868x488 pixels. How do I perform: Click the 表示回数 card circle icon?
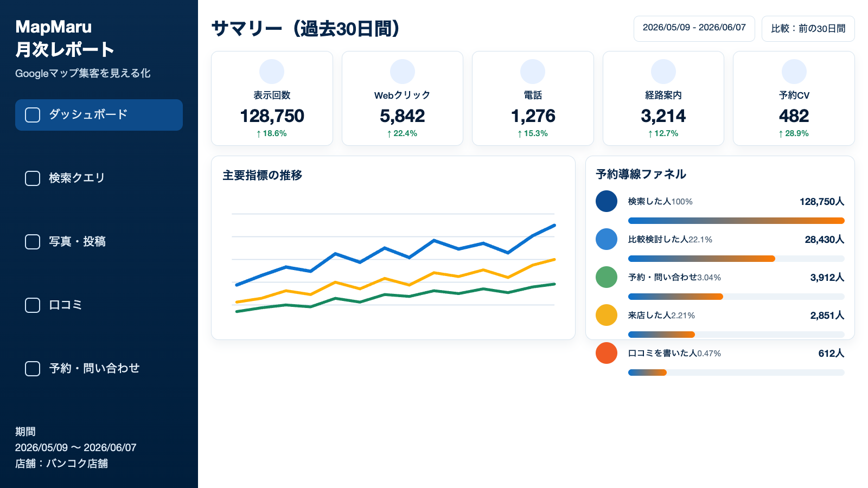click(272, 72)
